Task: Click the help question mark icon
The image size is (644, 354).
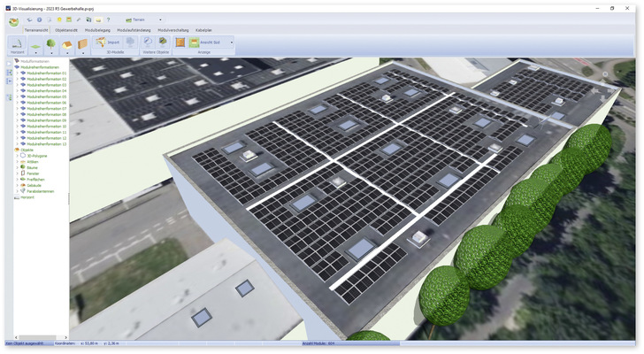Action: pos(108,19)
